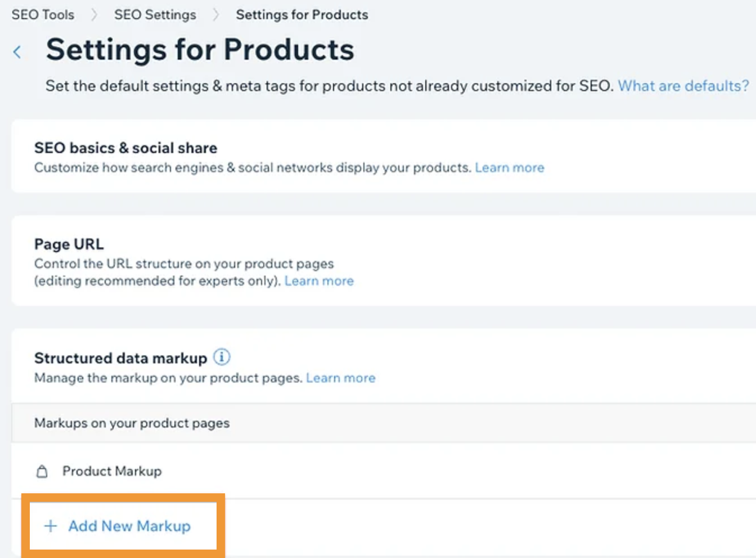
Task: Open Learn more in SEO basics section
Action: point(510,168)
